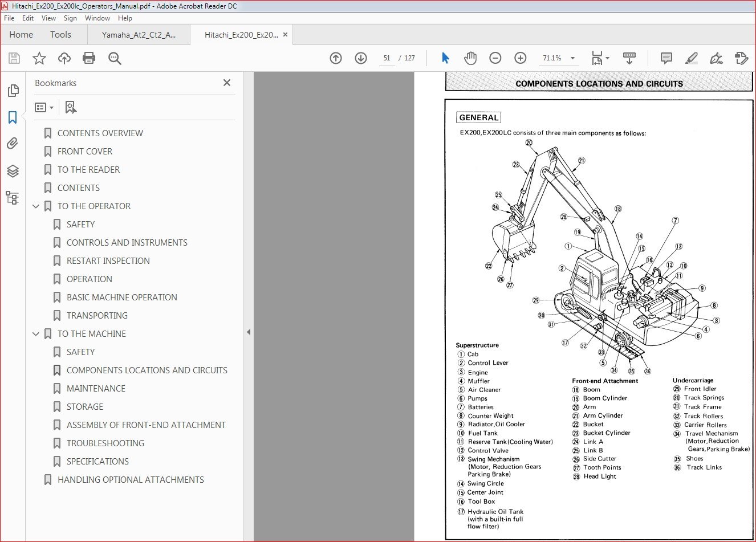
Task: Go to the previous page arrow
Action: [x=336, y=58]
